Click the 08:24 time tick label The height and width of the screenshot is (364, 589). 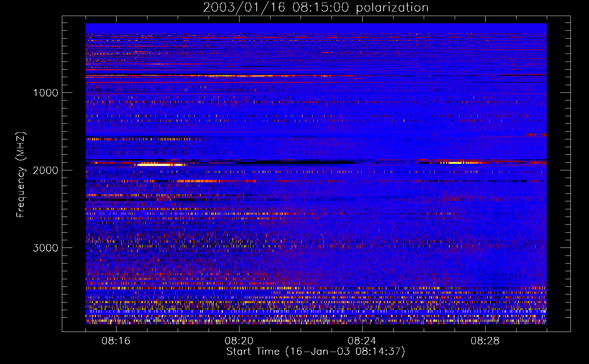coord(362,341)
